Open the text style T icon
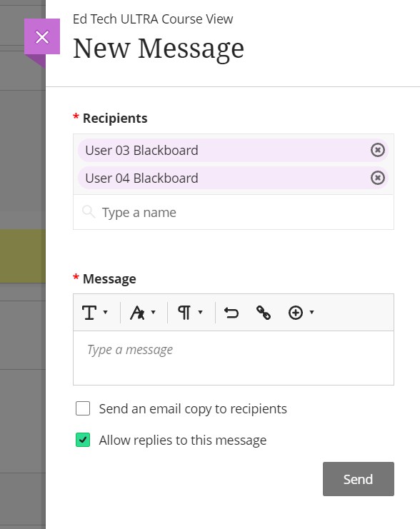This screenshot has height=529, width=420. (x=89, y=313)
